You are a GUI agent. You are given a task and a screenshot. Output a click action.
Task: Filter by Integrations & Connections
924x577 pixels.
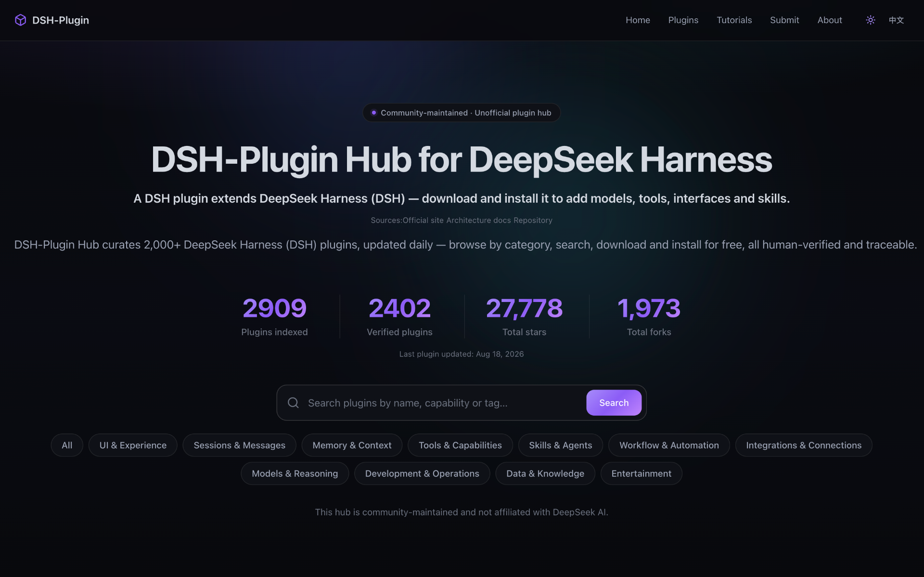pyautogui.click(x=804, y=445)
